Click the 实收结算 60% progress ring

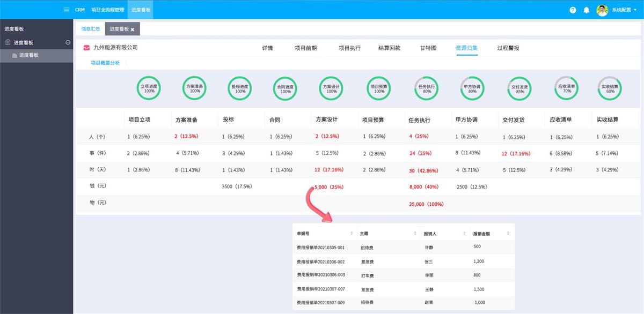click(610, 88)
